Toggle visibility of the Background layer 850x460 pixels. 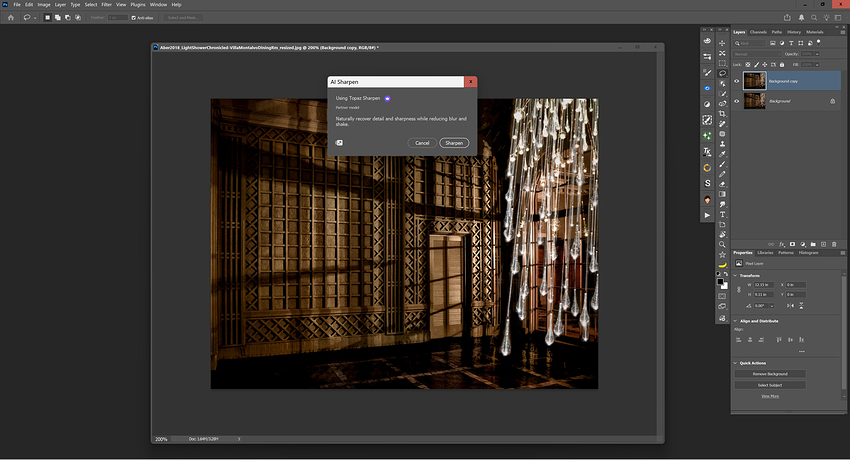click(737, 101)
